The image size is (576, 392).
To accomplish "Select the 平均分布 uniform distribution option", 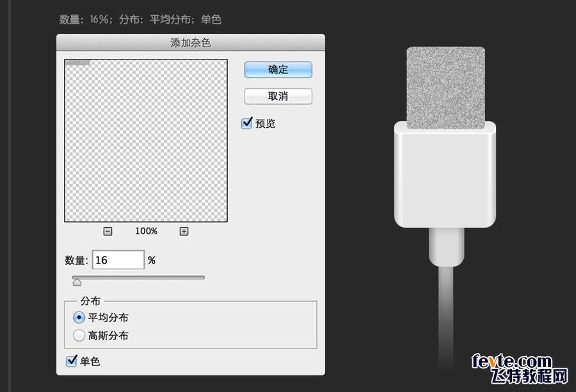I will tap(79, 317).
